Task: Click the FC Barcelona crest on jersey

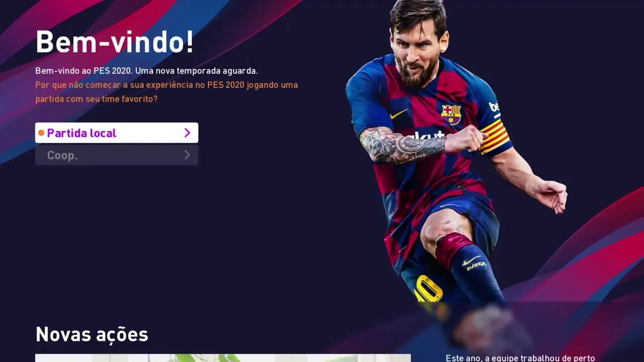Action: coord(451,115)
